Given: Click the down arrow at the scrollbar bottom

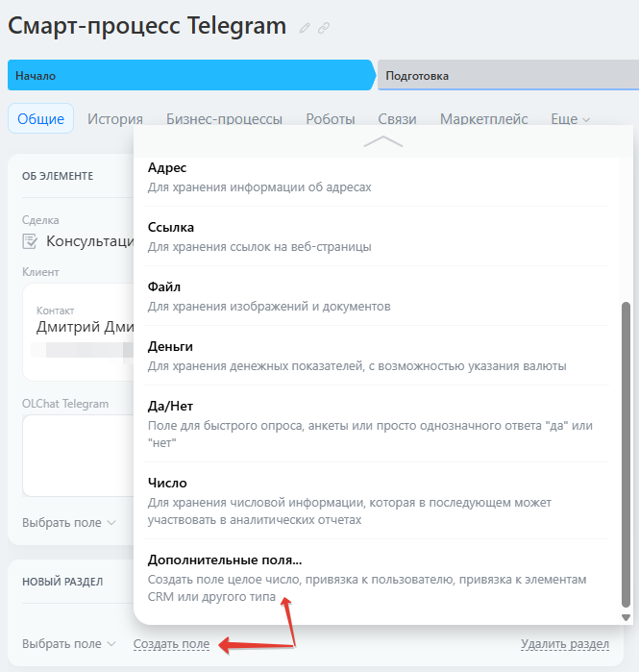Looking at the screenshot, I should click(626, 617).
